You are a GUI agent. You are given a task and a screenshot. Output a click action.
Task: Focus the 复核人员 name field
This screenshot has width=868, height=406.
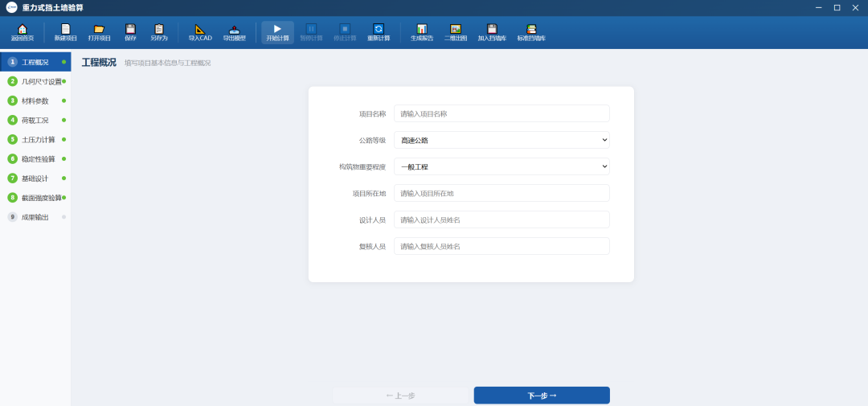(502, 247)
